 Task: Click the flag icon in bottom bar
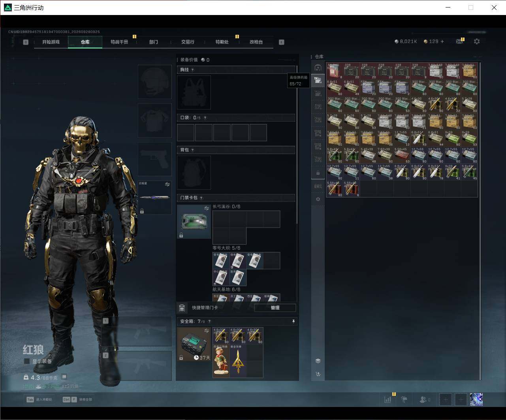point(404,399)
